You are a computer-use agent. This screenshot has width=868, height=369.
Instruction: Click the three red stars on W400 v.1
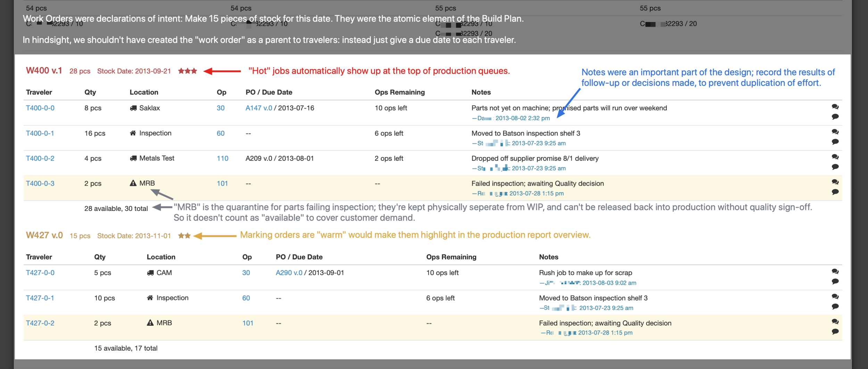coord(187,71)
